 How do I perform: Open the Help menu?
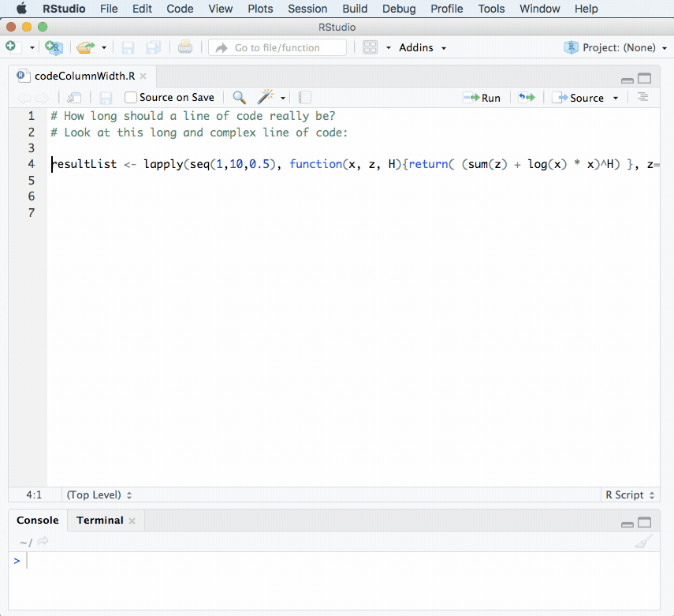[x=586, y=9]
